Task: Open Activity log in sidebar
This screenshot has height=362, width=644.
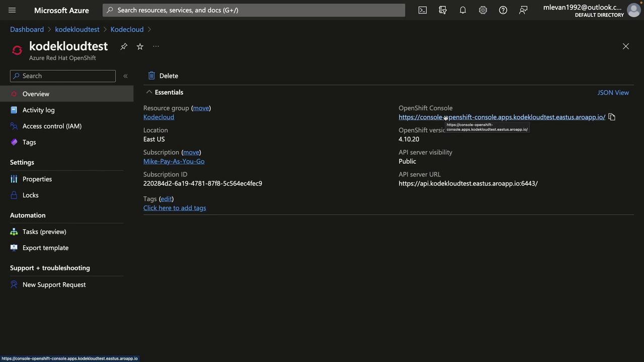Action: (x=38, y=110)
